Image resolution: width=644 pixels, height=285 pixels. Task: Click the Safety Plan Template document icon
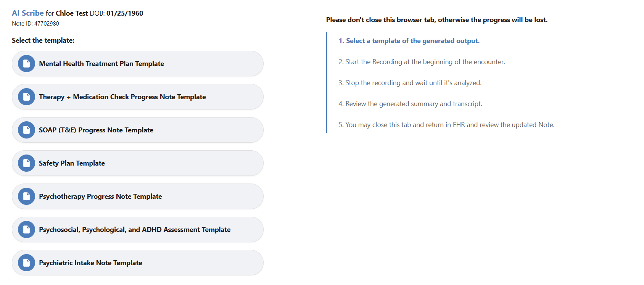[26, 163]
